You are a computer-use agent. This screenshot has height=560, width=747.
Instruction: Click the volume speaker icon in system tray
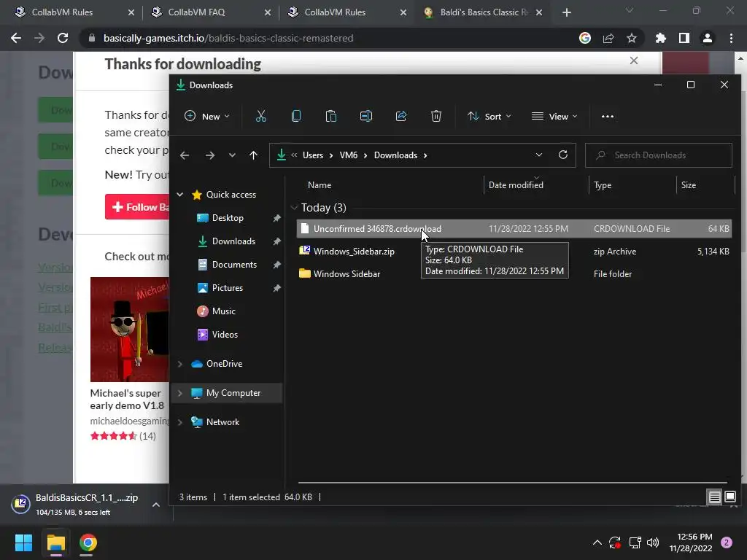tap(653, 542)
